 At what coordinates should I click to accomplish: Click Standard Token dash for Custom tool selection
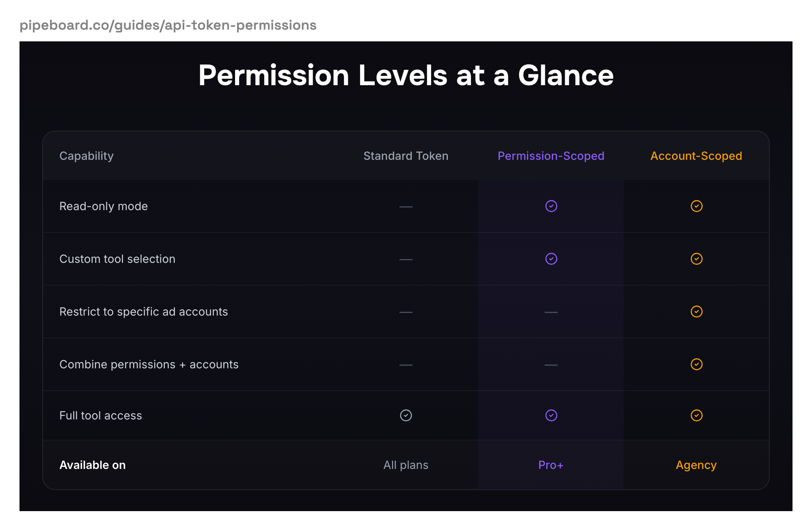tap(406, 260)
